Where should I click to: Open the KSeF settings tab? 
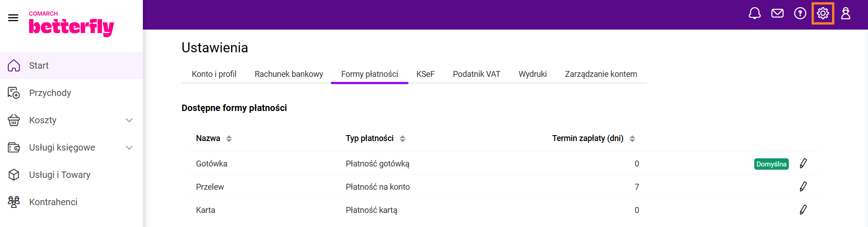tap(425, 74)
